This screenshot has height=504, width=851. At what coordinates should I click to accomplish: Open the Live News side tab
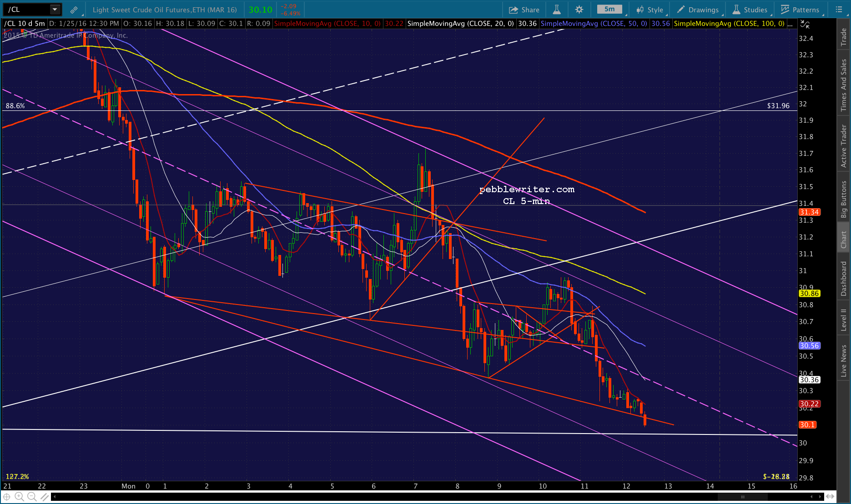844,360
